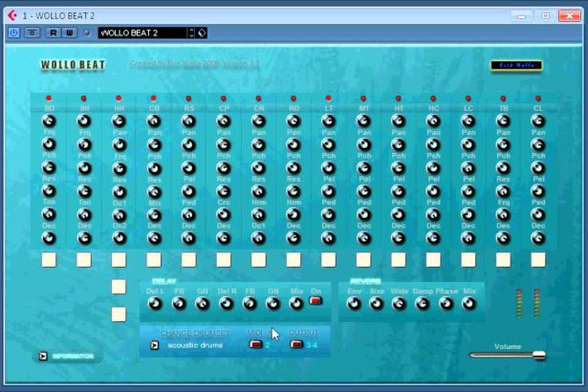The width and height of the screenshot is (588, 392).
Task: Open the Change Drumset selector arrow
Action: point(155,345)
